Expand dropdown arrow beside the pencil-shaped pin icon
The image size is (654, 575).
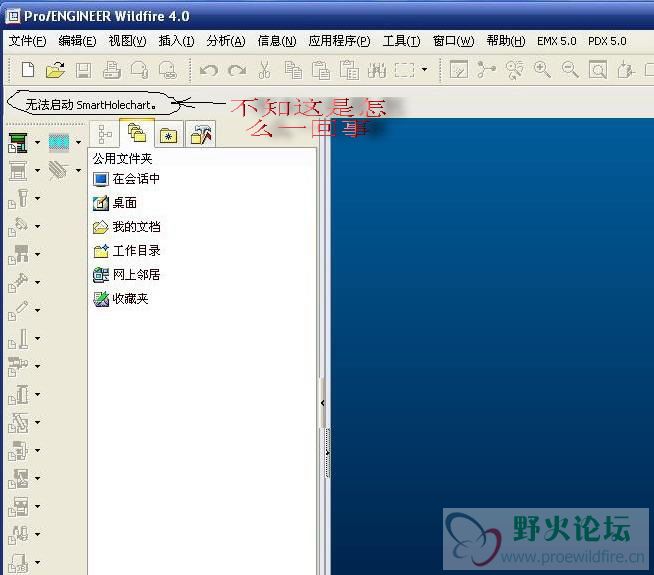[38, 311]
